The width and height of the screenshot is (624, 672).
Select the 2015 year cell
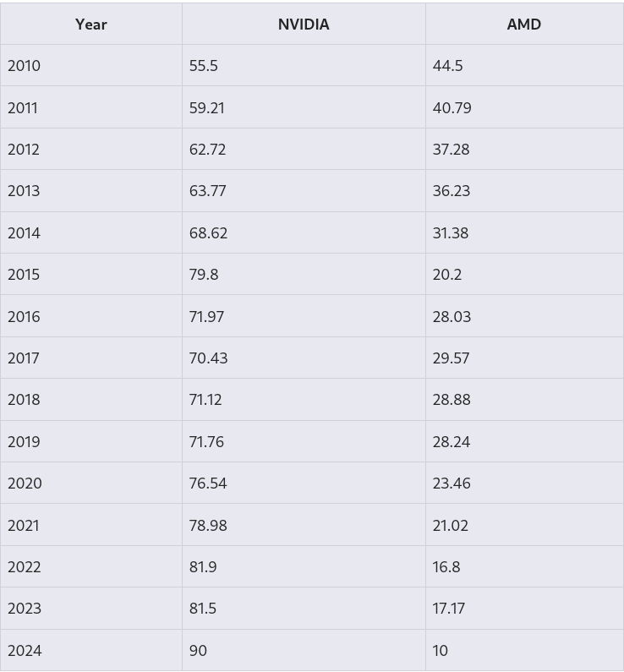coord(24,275)
